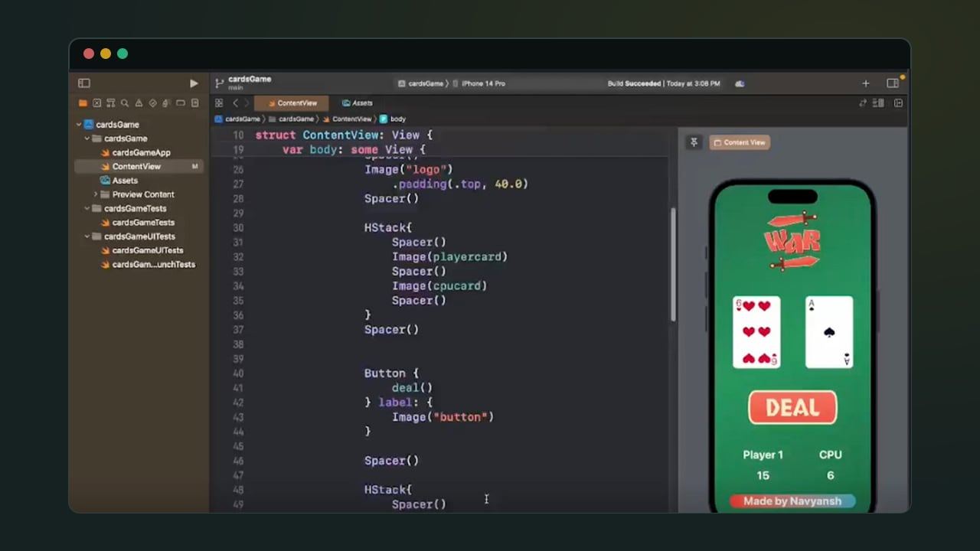The width and height of the screenshot is (980, 551).
Task: Open the Project navigator folder icon
Action: (x=83, y=103)
